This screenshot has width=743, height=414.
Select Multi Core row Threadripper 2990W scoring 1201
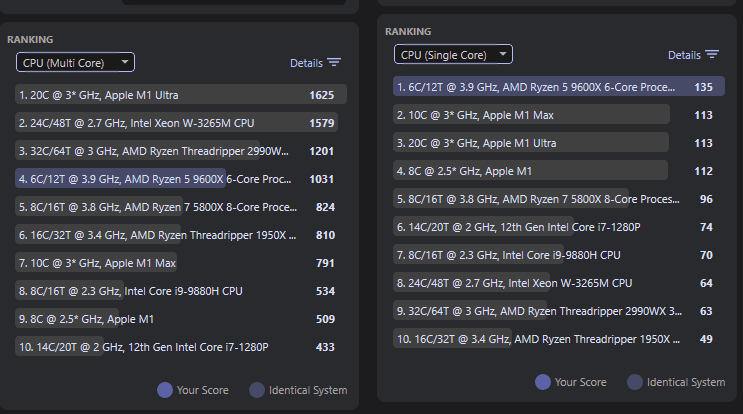(181, 151)
